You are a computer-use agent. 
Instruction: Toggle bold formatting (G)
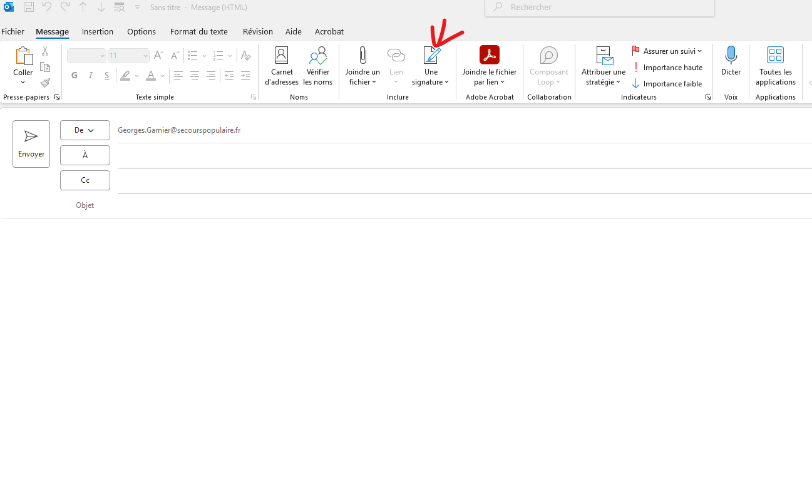(75, 76)
